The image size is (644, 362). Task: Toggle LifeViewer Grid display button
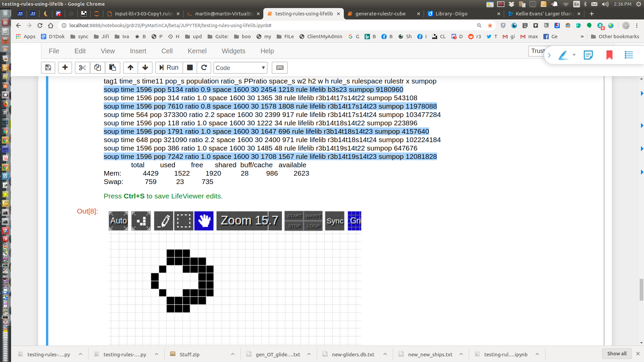pos(355,221)
